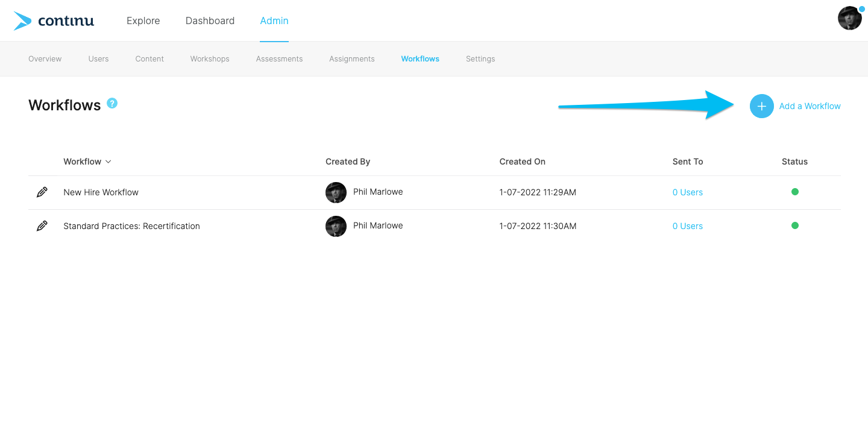Click the Continu logo icon
Image resolution: width=868 pixels, height=431 pixels.
[22, 20]
